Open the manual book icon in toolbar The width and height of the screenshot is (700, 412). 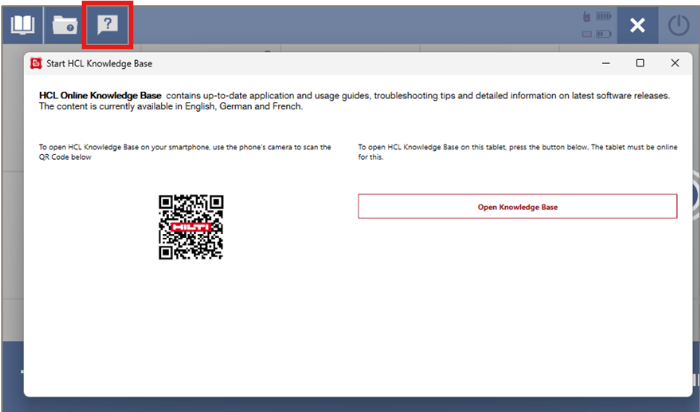click(x=22, y=25)
